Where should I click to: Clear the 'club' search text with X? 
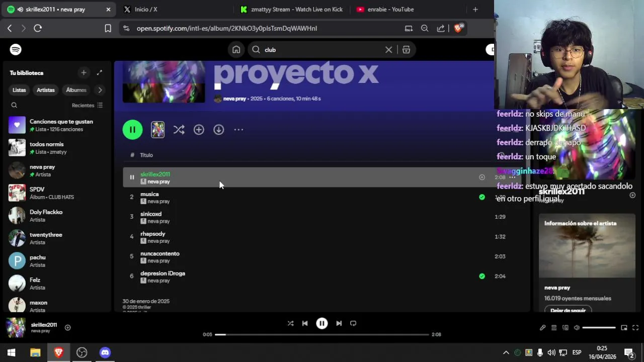388,50
